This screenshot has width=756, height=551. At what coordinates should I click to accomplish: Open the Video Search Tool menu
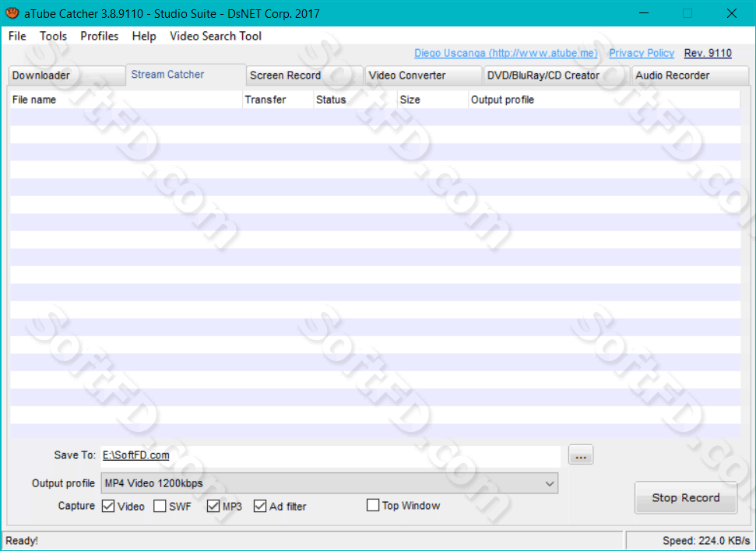(216, 36)
